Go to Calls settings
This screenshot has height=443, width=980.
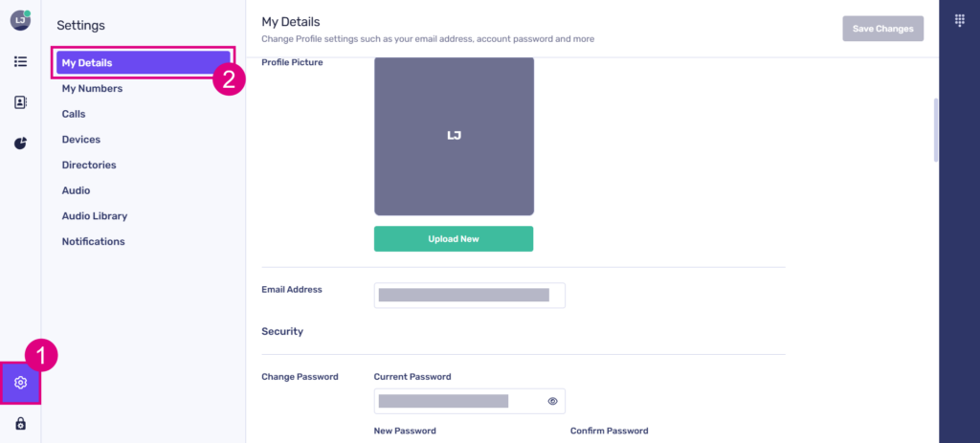pos(74,114)
